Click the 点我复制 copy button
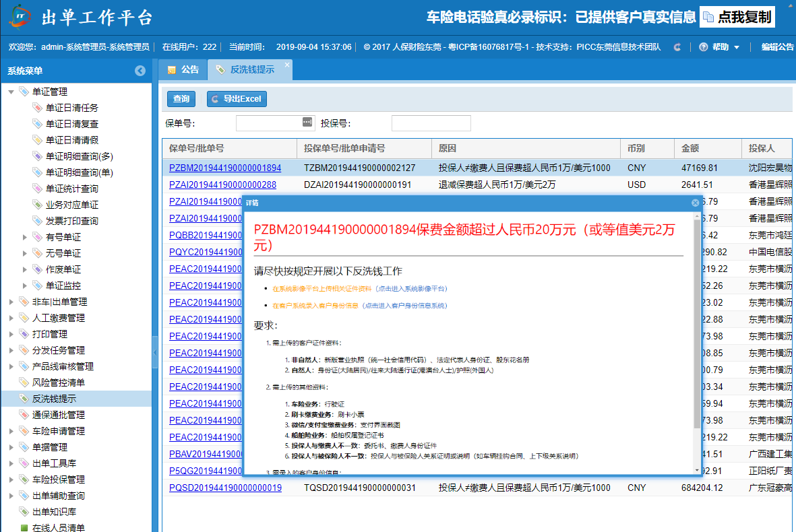This screenshot has height=532, width=796. click(x=737, y=18)
